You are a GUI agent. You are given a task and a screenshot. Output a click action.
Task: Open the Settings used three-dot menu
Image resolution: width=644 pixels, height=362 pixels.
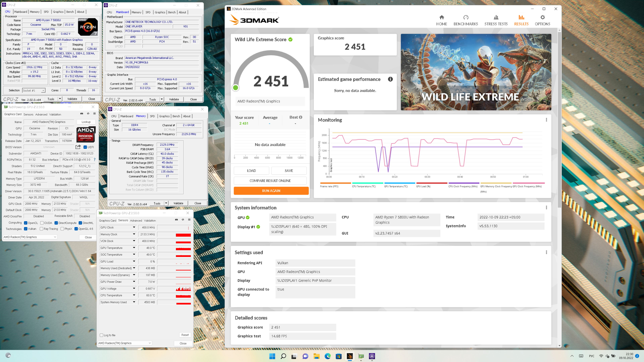[546, 252]
